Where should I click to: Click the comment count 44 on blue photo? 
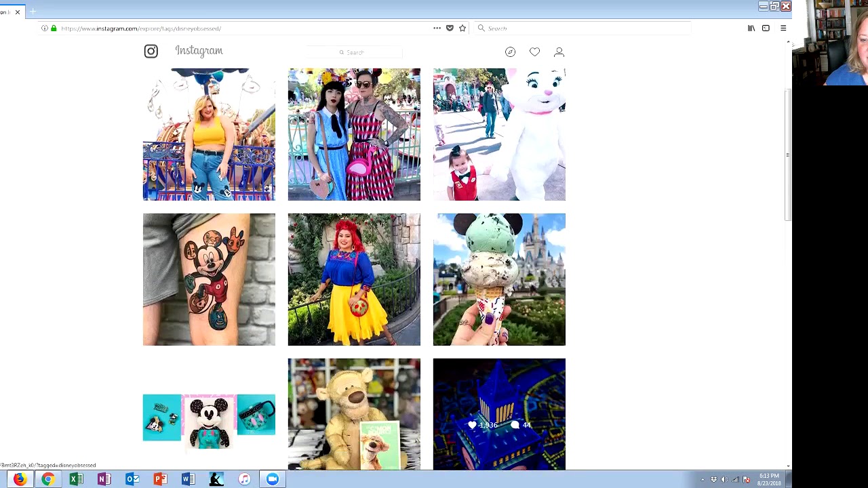521,425
